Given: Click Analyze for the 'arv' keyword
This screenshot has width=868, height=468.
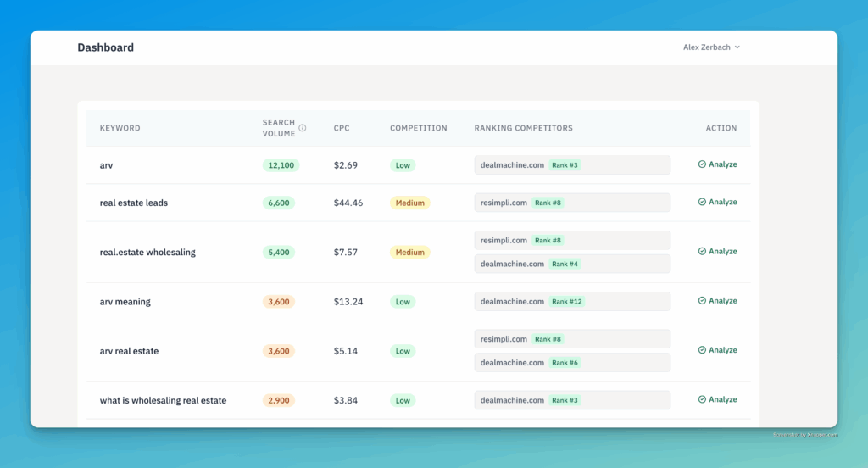Looking at the screenshot, I should [717, 164].
